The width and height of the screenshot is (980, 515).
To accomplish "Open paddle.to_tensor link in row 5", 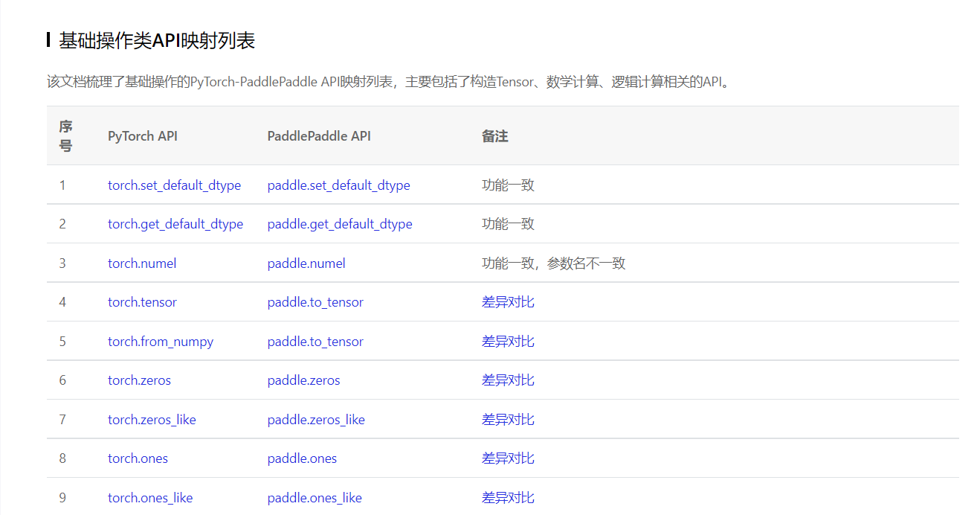I will point(315,341).
